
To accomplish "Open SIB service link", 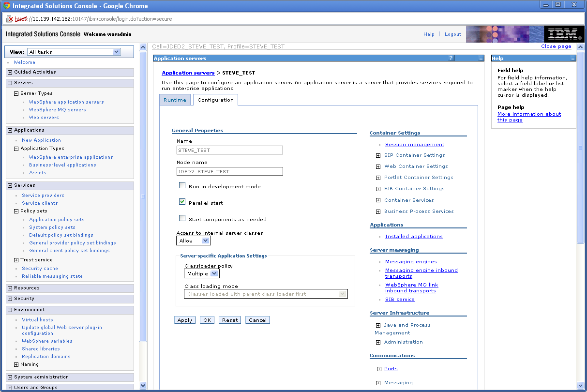I will click(400, 300).
